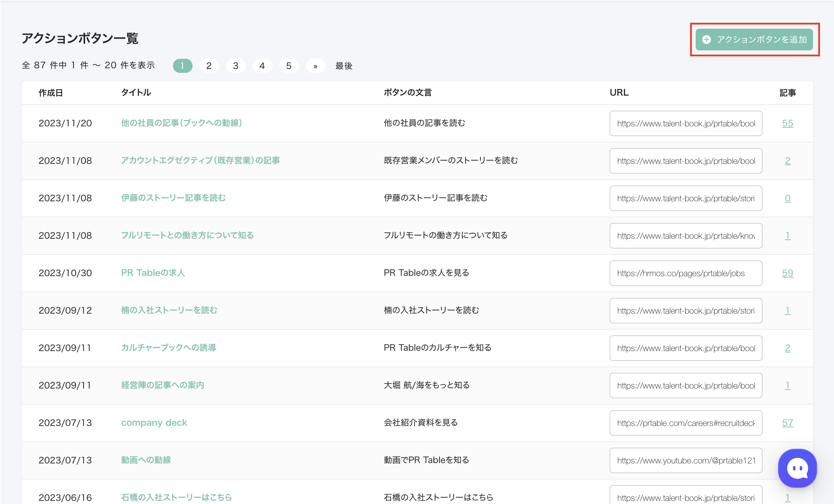Viewport: 834px width, 504px height.
Task: Click the » next page arrow
Action: point(315,66)
